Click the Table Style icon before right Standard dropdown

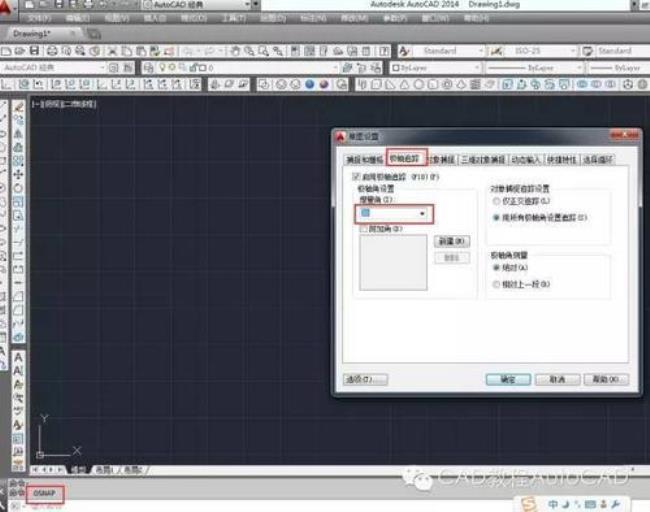[x=587, y=51]
